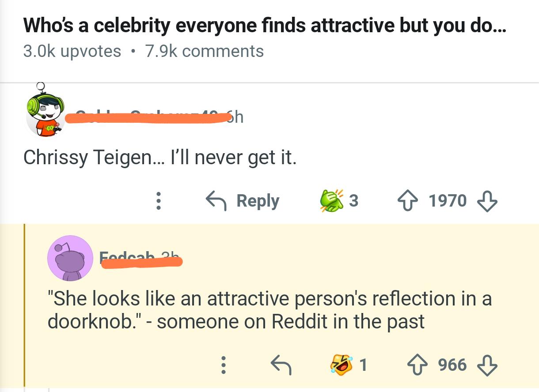This screenshot has height=392, width=539.
Task: Open the overflow menu on the top comment
Action: click(x=159, y=201)
